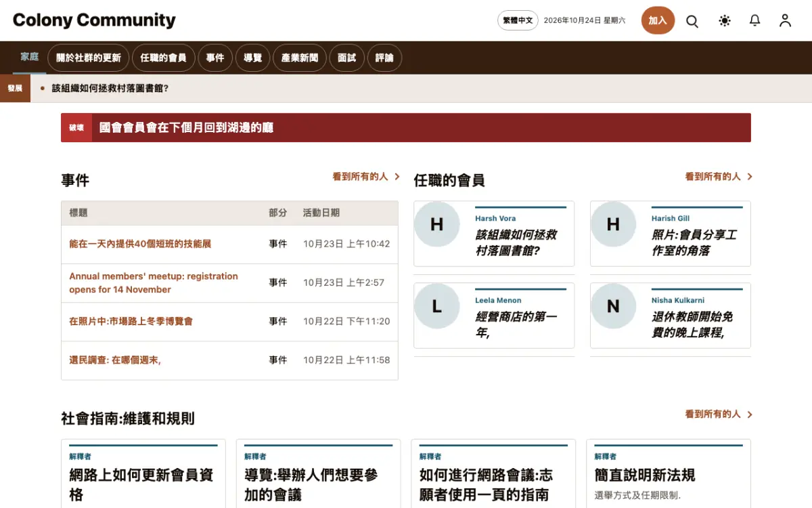Image resolution: width=812 pixels, height=508 pixels.
Task: Open ticker headline 該組織如何拯救村落圖書館?
Action: [x=110, y=88]
